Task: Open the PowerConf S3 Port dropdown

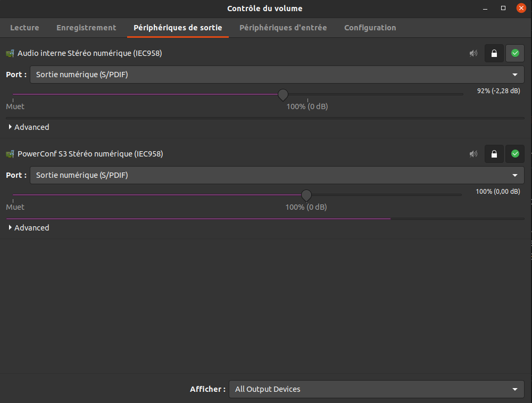Action: coord(277,175)
